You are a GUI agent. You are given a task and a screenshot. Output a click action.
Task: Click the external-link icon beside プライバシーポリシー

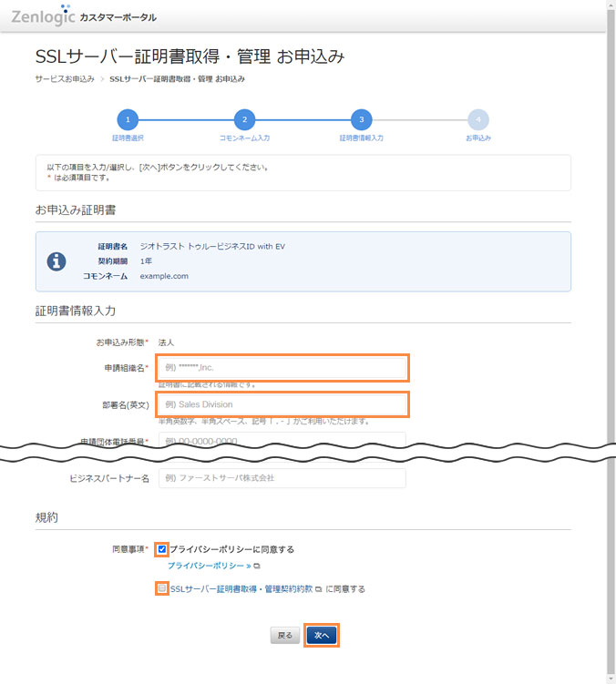coord(257,566)
